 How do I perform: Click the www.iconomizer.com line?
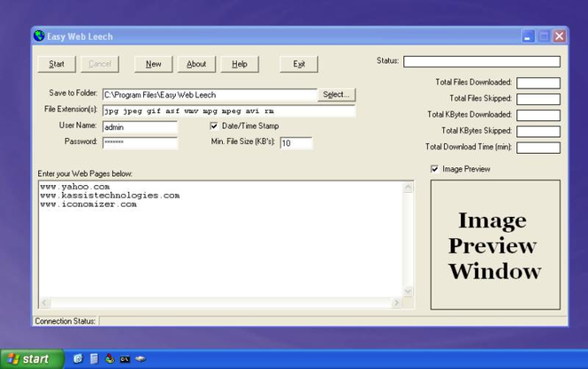click(88, 204)
